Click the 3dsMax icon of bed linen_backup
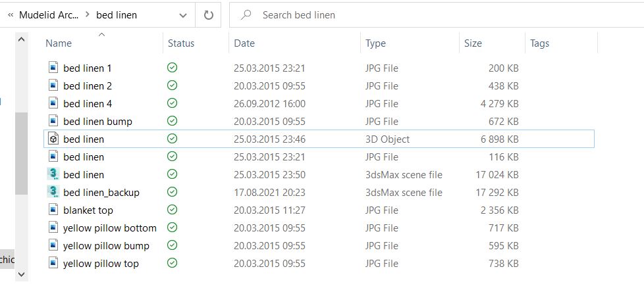This screenshot has width=644, height=290. point(53,192)
